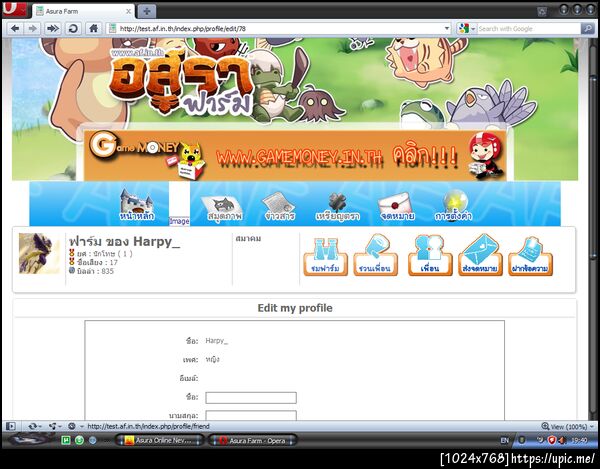
Task: Click the leave message button
Action: click(530, 256)
